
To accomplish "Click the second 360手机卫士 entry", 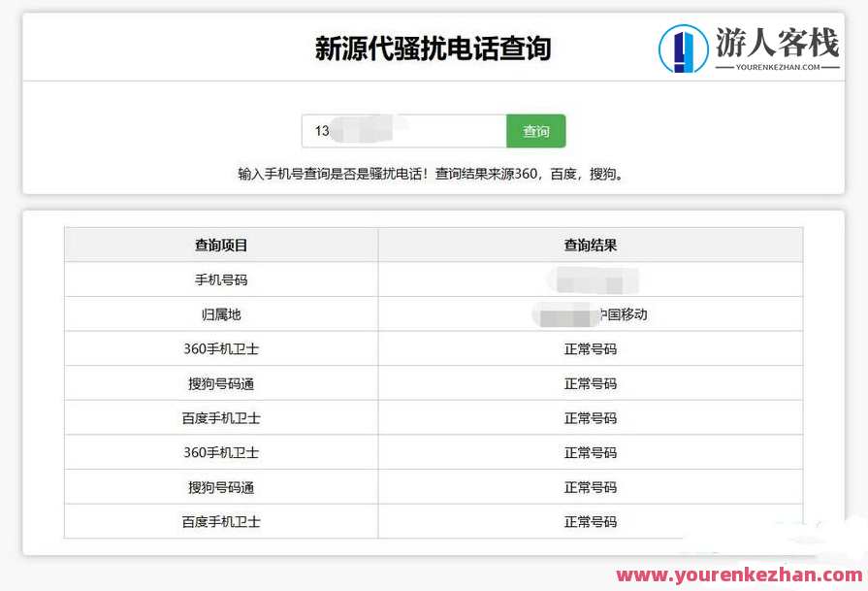I will click(220, 452).
